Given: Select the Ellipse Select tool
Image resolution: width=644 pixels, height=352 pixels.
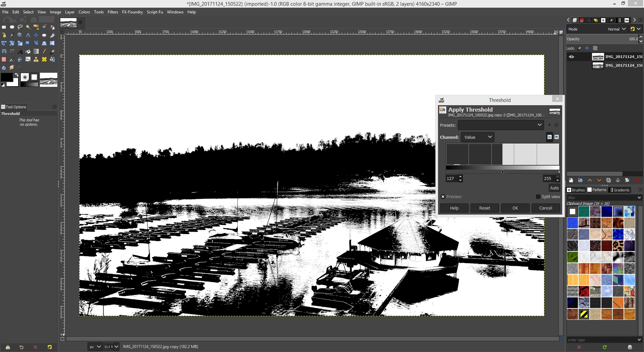Looking at the screenshot, I should point(12,27).
